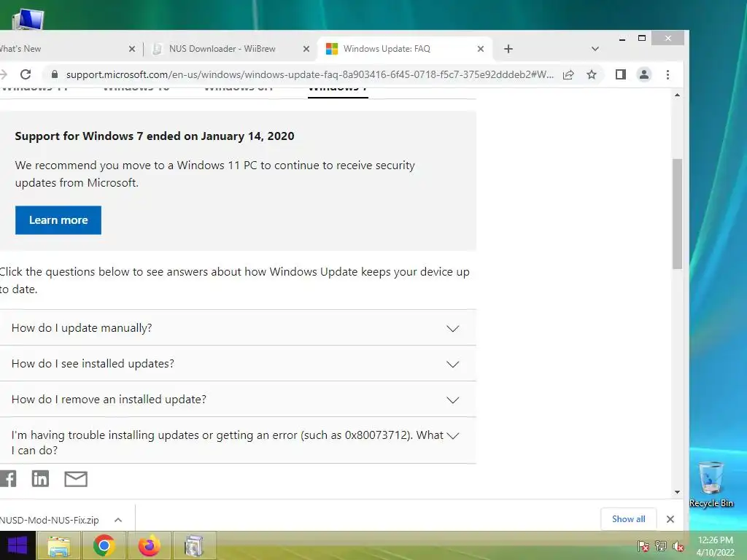Expand How do I see installed updates?
The image size is (747, 560).
237,364
